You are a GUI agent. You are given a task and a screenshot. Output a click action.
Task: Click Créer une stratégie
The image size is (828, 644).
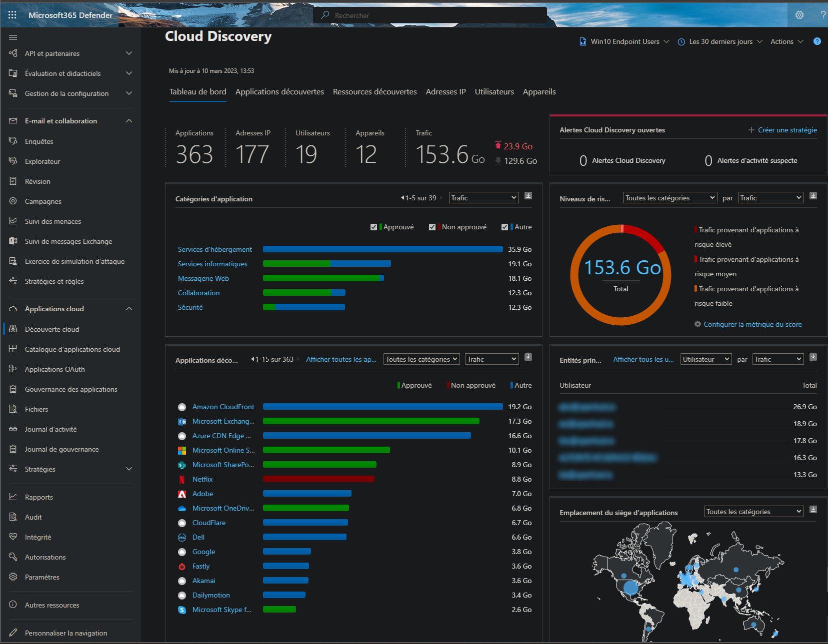787,130
